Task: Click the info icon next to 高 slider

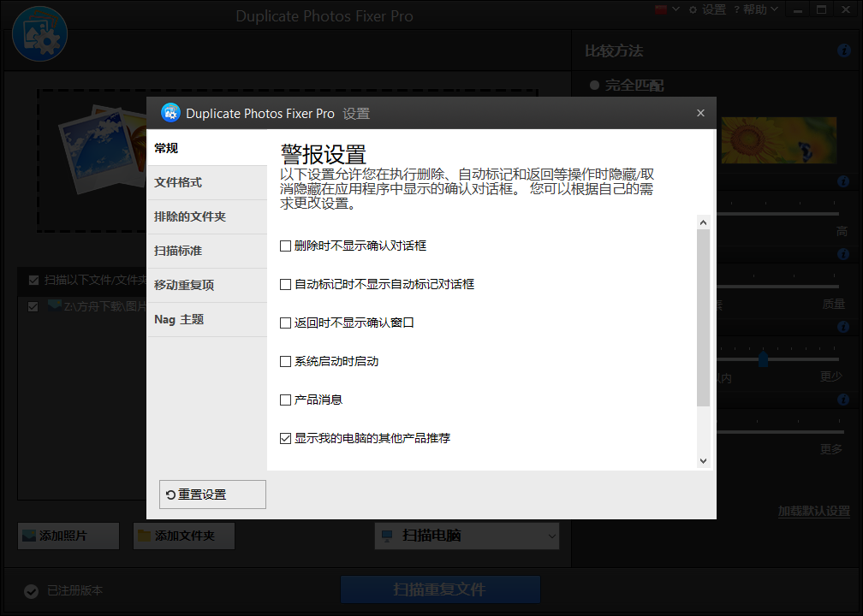Action: (x=843, y=254)
